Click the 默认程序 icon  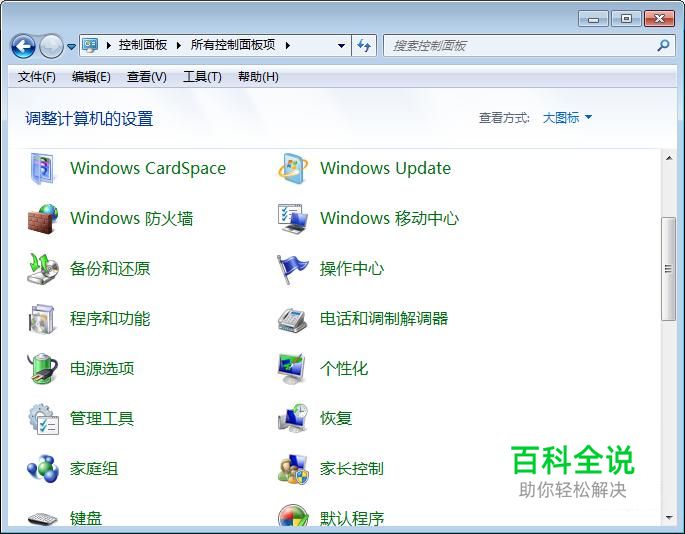(293, 516)
